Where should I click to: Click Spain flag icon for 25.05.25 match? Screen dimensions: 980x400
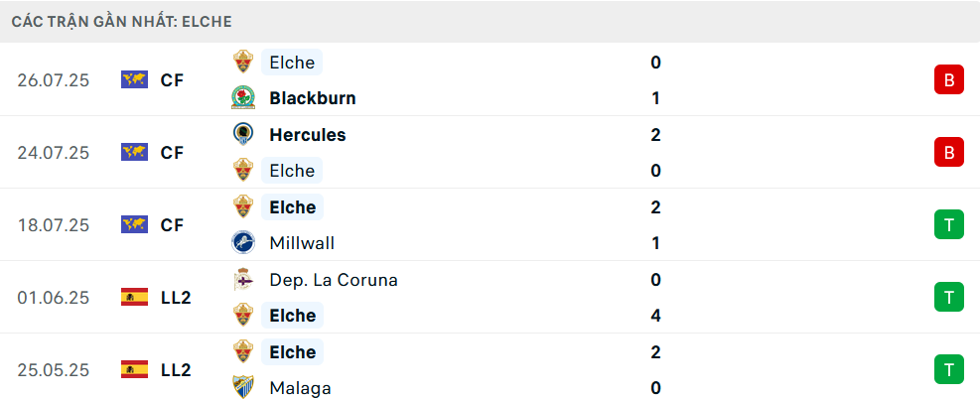134,369
